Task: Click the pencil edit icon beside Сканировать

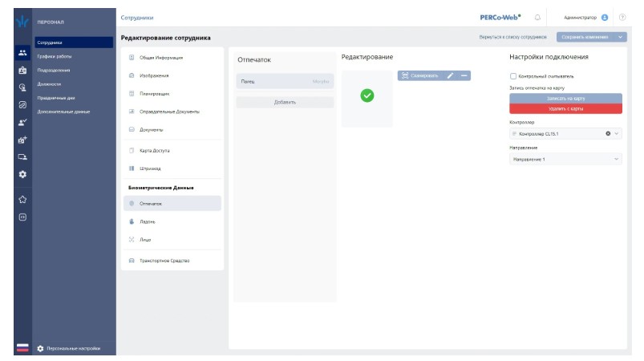Action: 450,75
